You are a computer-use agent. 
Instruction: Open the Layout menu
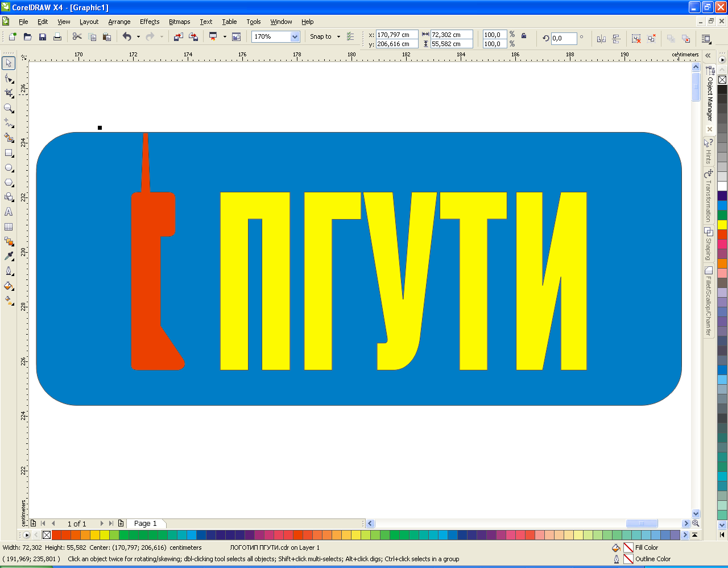[x=89, y=22]
